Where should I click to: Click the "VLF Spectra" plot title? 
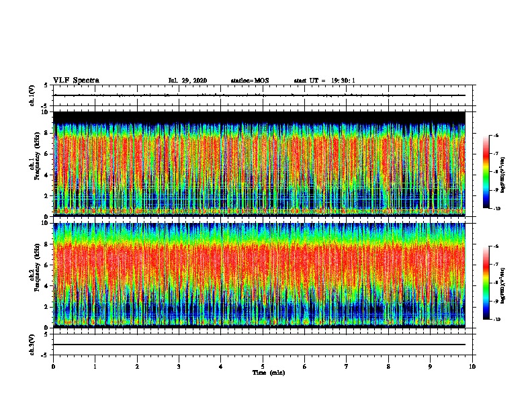pos(76,81)
